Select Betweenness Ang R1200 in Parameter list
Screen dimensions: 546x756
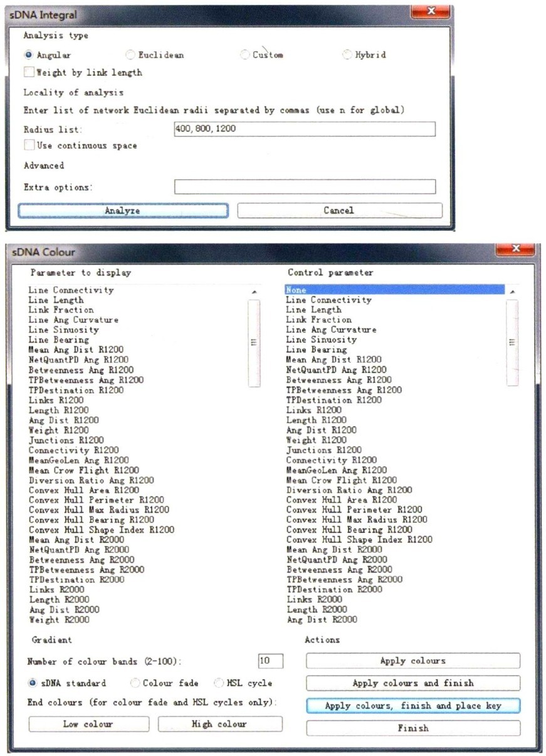(x=81, y=370)
